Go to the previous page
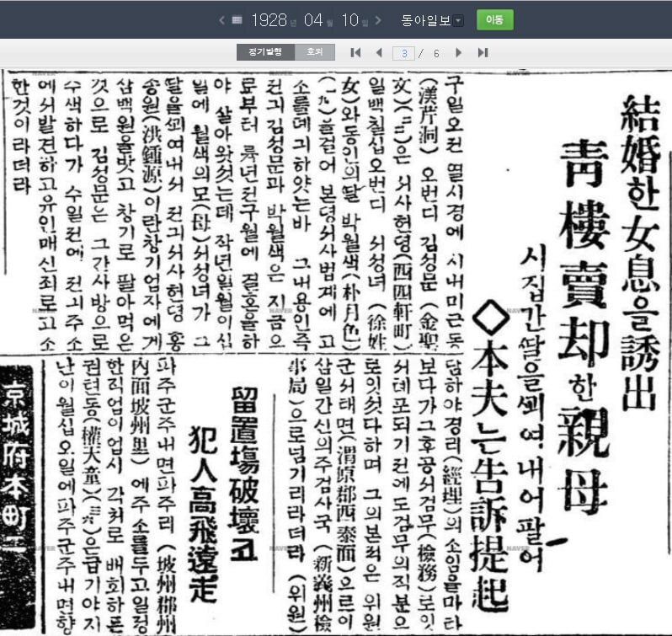The width and height of the screenshot is (672, 636). [x=378, y=52]
